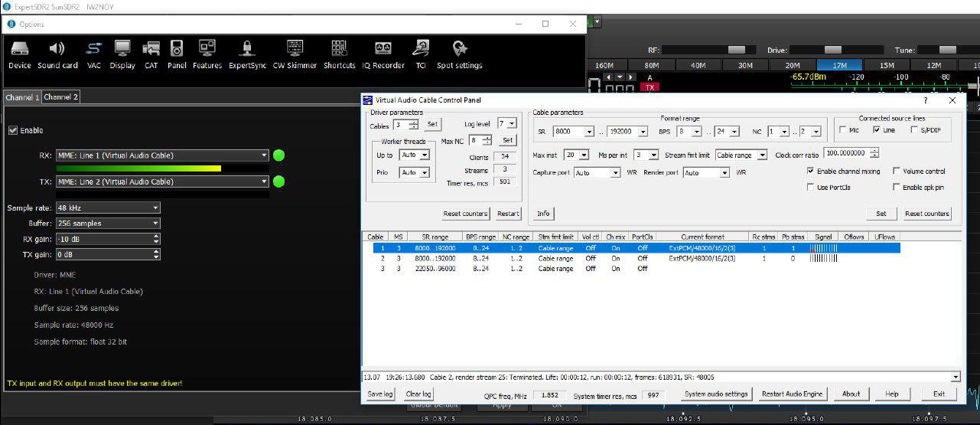The image size is (980, 425).
Task: Select the 160M band button
Action: tap(604, 65)
